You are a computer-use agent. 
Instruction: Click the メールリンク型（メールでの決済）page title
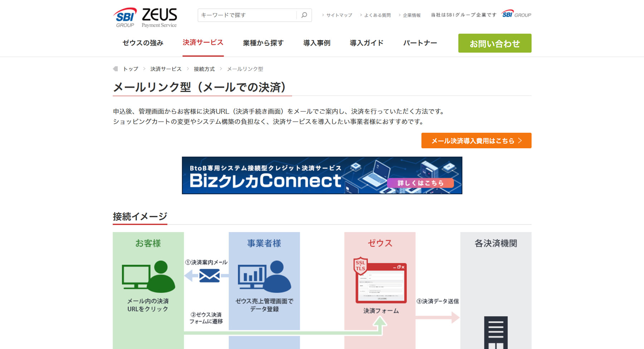click(200, 87)
